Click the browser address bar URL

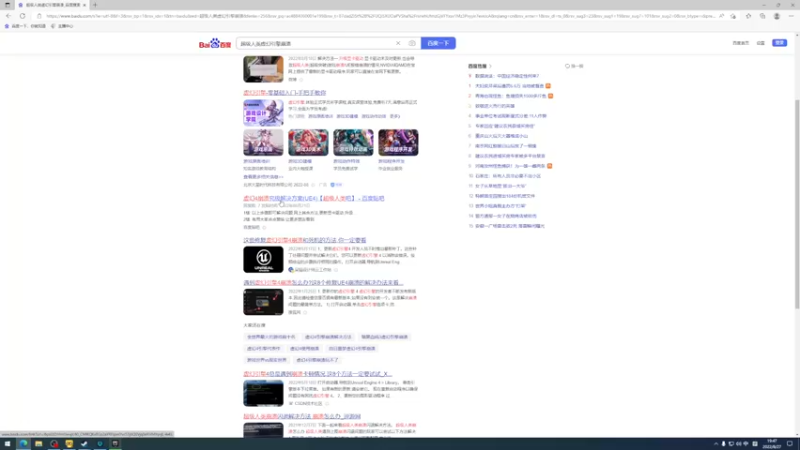coord(380,16)
